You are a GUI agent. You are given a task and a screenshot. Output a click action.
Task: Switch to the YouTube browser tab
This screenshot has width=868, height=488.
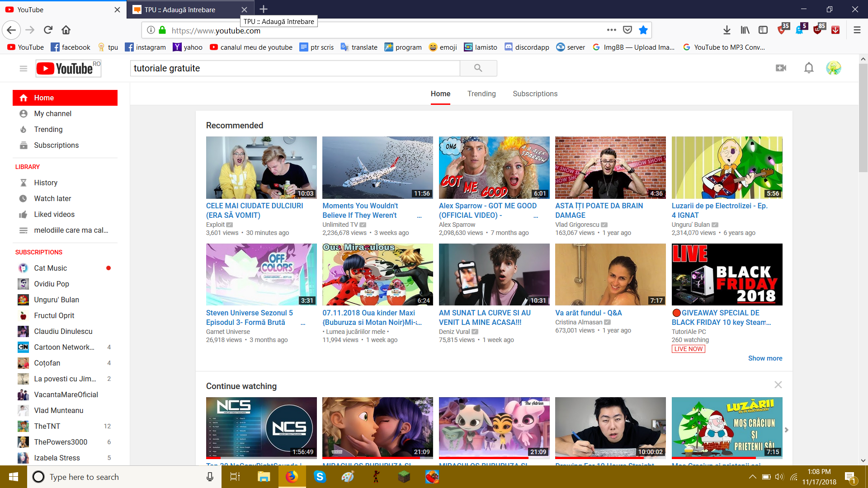pos(63,9)
